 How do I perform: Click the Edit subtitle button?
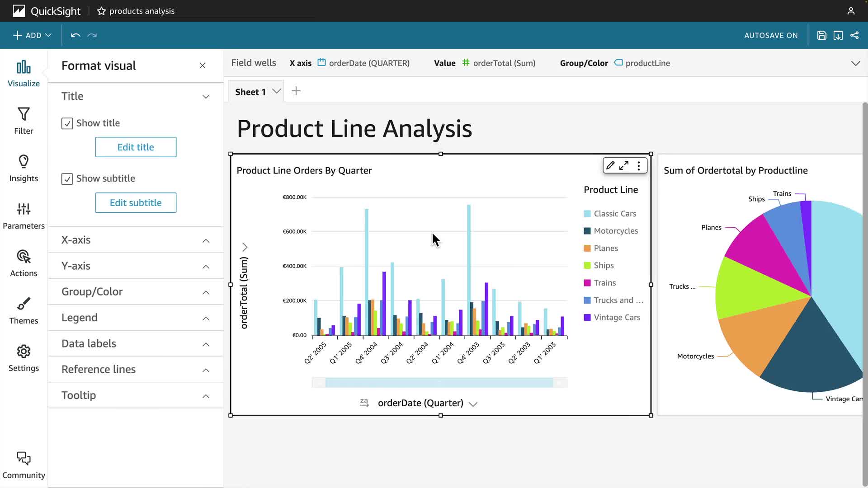click(x=136, y=203)
